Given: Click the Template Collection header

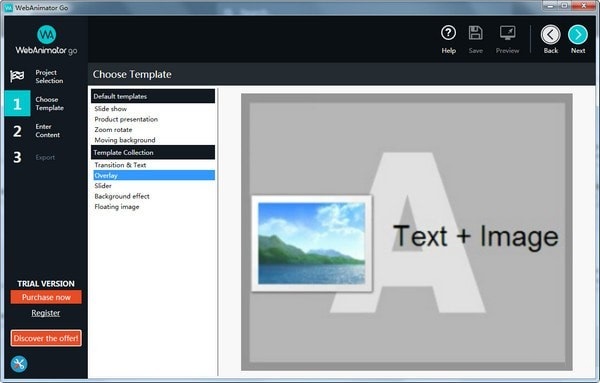Looking at the screenshot, I should click(x=153, y=152).
